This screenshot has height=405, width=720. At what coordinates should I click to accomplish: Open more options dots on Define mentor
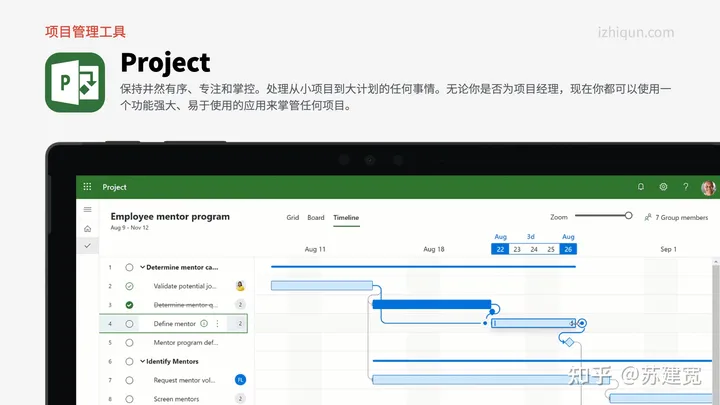tap(217, 323)
